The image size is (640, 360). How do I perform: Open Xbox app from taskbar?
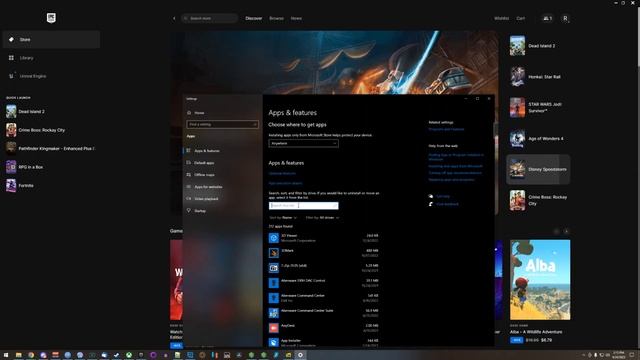coord(129,355)
